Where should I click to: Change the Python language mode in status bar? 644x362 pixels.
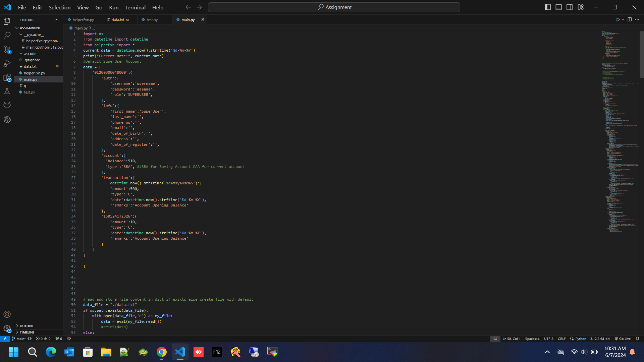[581, 339]
